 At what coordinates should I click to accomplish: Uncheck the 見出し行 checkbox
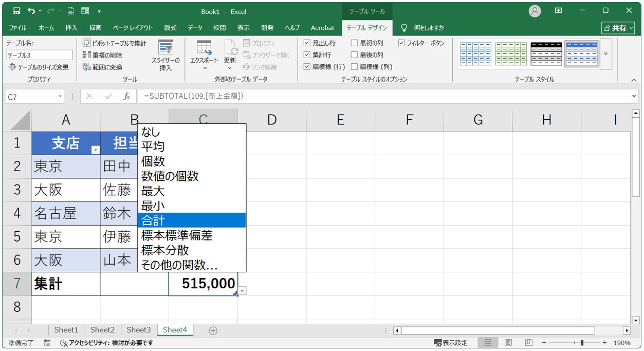click(307, 43)
